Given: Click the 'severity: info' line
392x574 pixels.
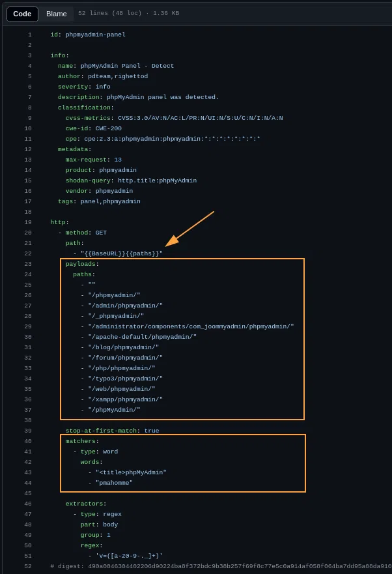Looking at the screenshot, I should pyautogui.click(x=84, y=87).
